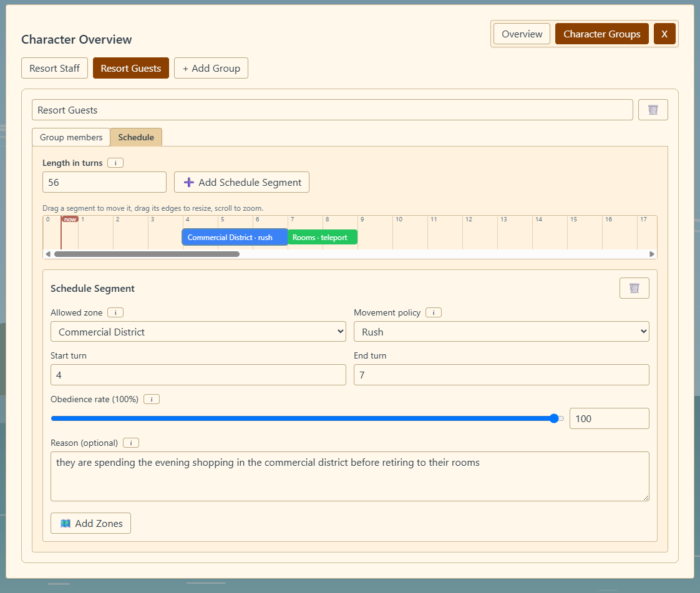The height and width of the screenshot is (593, 700).
Task: Open the Resort Staff group
Action: pos(54,68)
